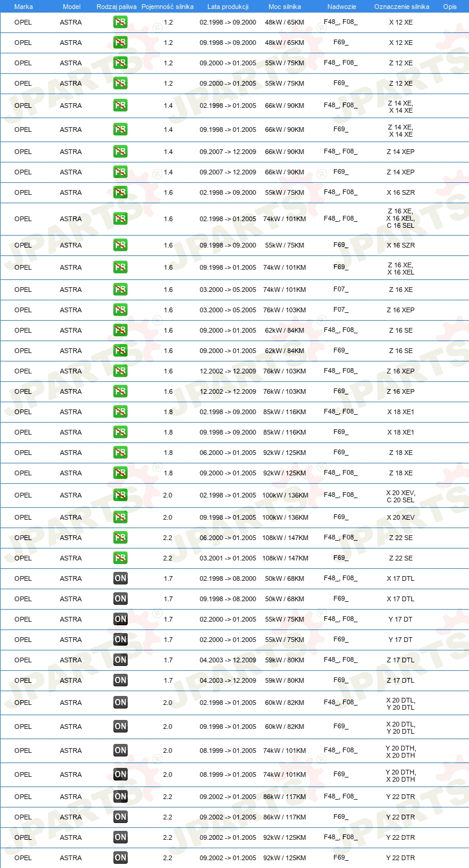
Task: Click the '85kW / 116KM' cell in the X 18 XE1 F69_ row
Action: click(x=285, y=432)
